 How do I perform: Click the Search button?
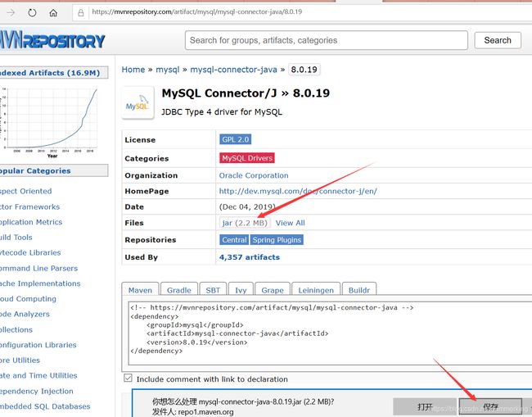point(498,40)
